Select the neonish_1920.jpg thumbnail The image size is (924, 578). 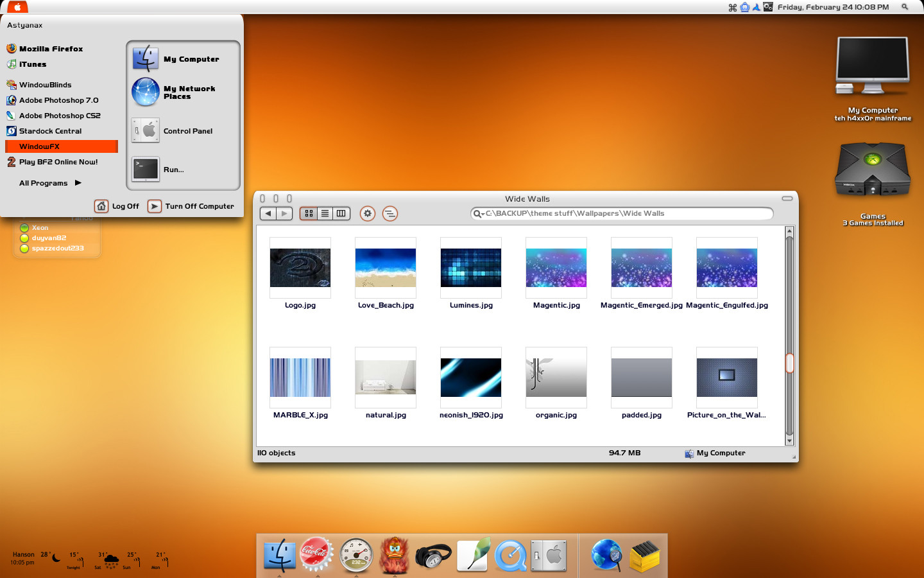[x=471, y=378]
